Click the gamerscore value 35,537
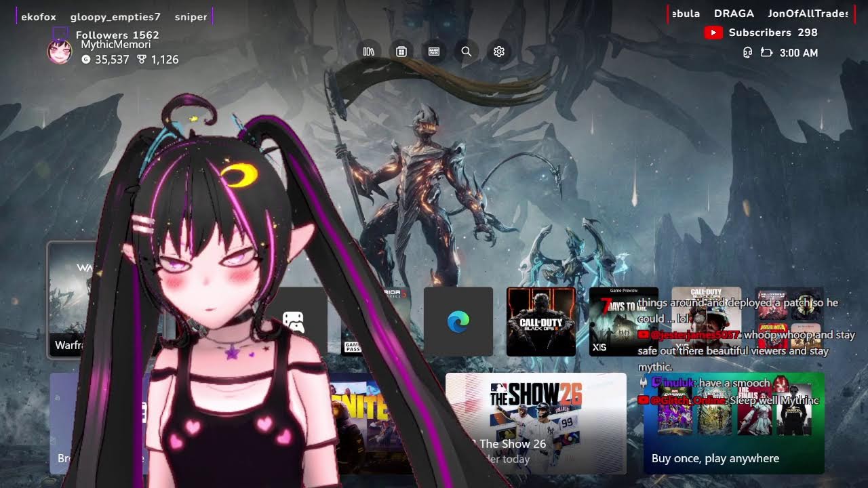The width and height of the screenshot is (868, 488). click(x=112, y=60)
